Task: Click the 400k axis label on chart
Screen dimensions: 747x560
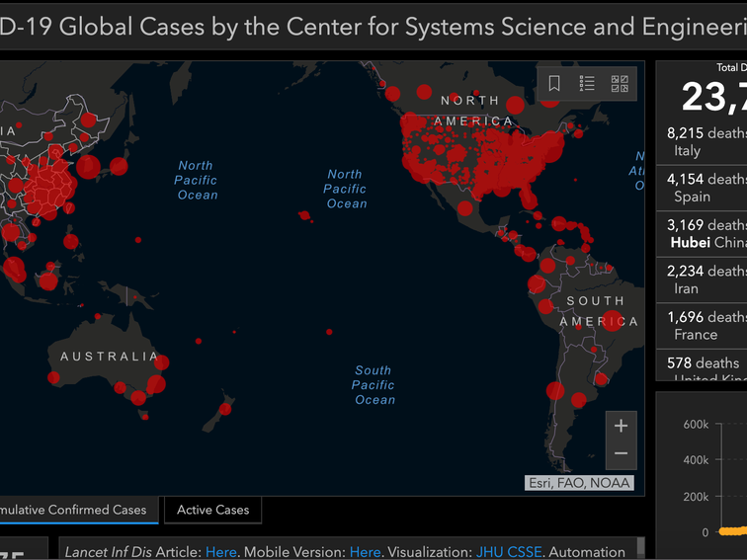Action: [696, 460]
